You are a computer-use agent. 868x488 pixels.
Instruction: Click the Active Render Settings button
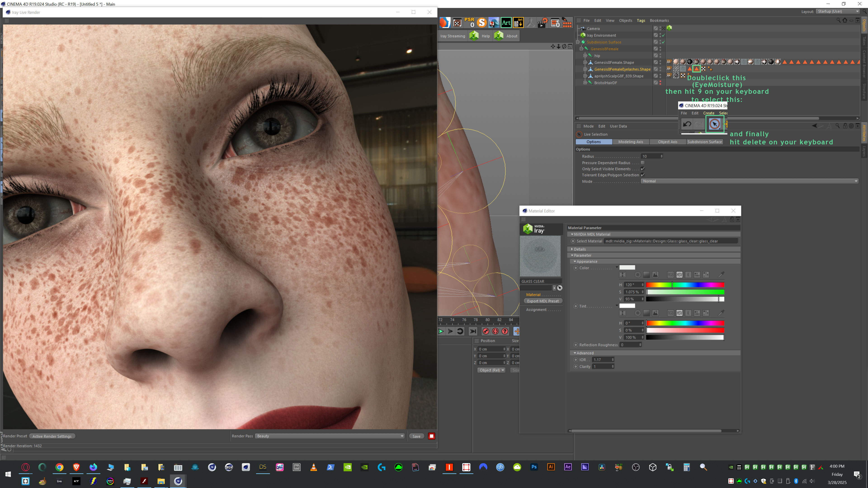pos(52,436)
